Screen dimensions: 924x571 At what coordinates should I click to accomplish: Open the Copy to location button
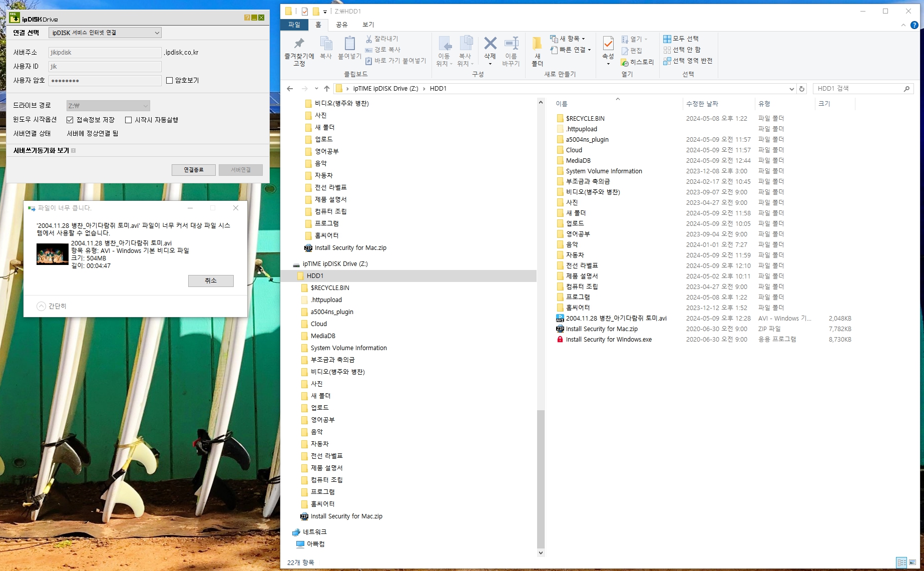click(466, 51)
